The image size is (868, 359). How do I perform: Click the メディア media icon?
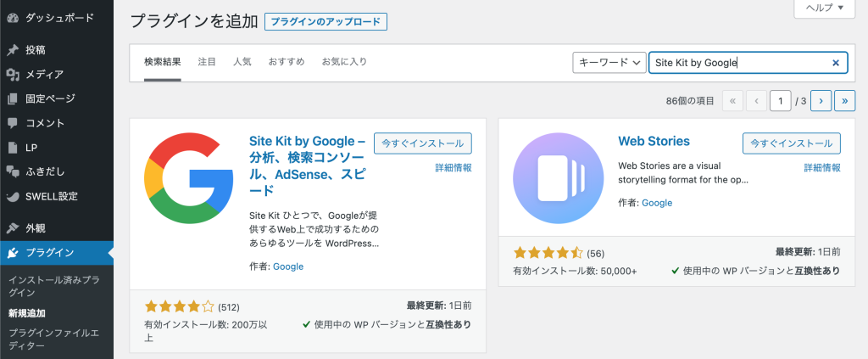click(14, 74)
